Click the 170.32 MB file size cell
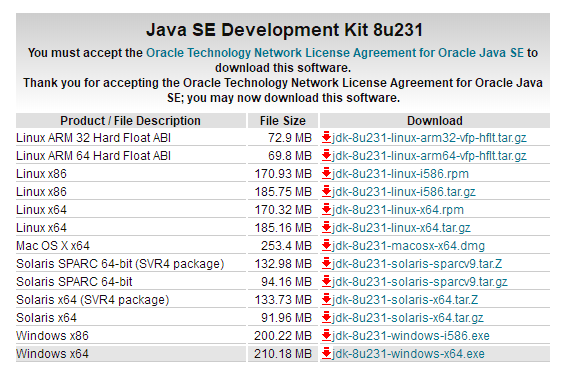Viewport: 568px width, 372px height. coord(283,210)
